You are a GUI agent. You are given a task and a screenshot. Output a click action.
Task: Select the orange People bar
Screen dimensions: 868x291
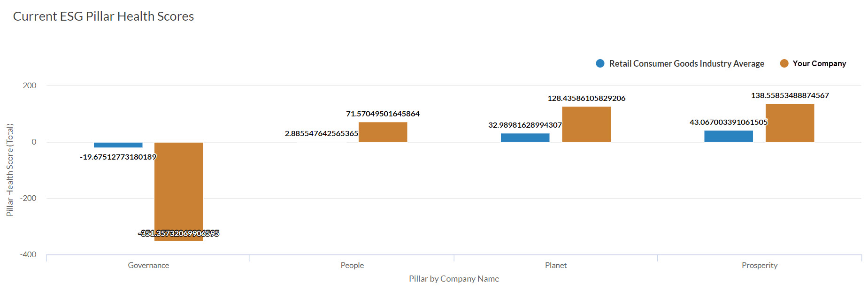[383, 132]
